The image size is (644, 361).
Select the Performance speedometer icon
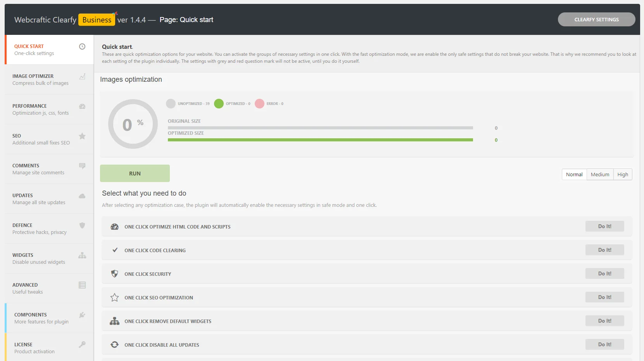coord(82,107)
